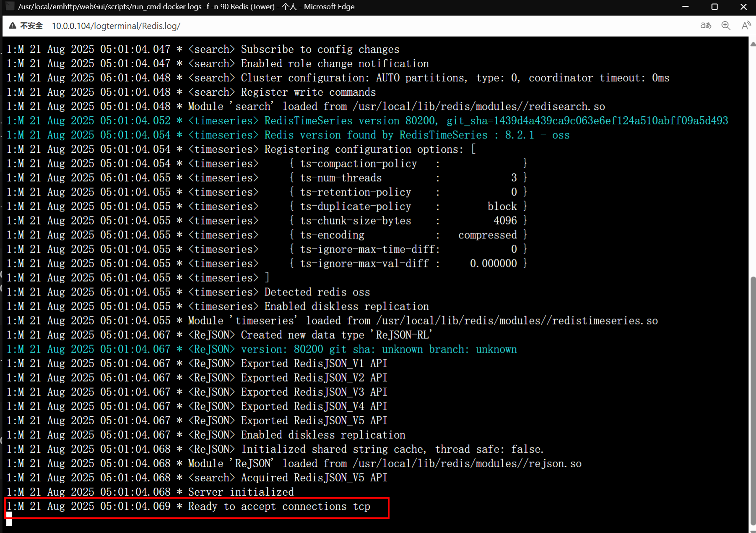The width and height of the screenshot is (756, 533).
Task: Click the 'ts-encoding' option name
Action: (332, 235)
